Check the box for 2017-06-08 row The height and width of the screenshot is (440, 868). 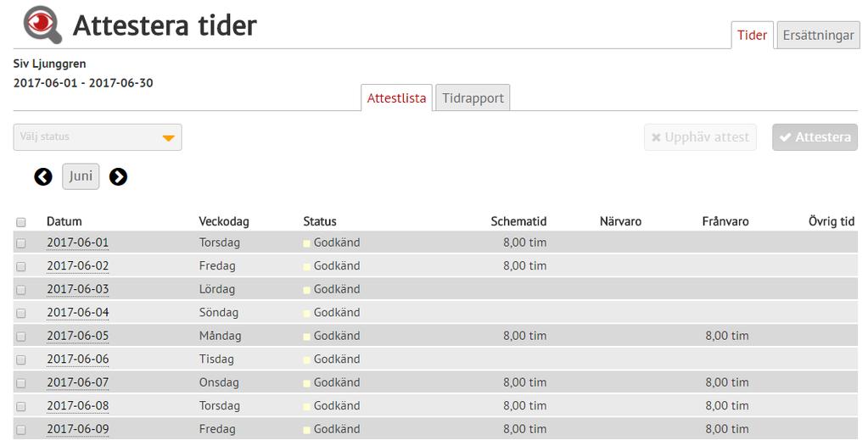coord(21,406)
